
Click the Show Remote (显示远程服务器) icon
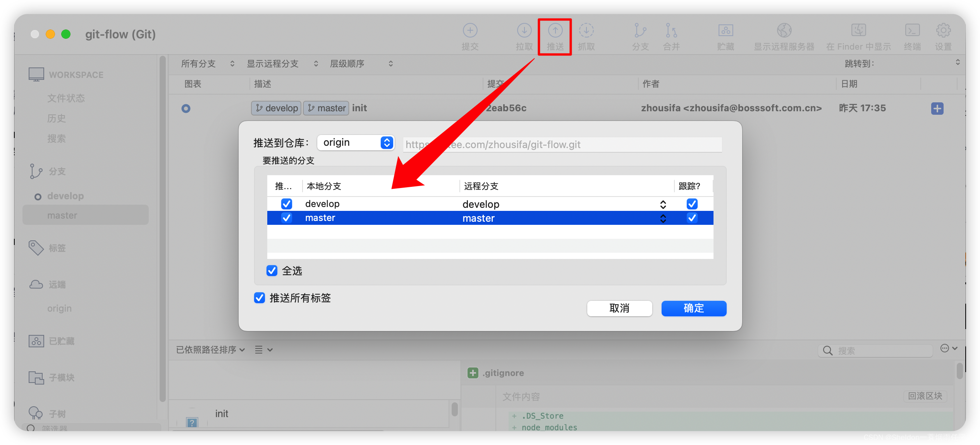(x=784, y=30)
